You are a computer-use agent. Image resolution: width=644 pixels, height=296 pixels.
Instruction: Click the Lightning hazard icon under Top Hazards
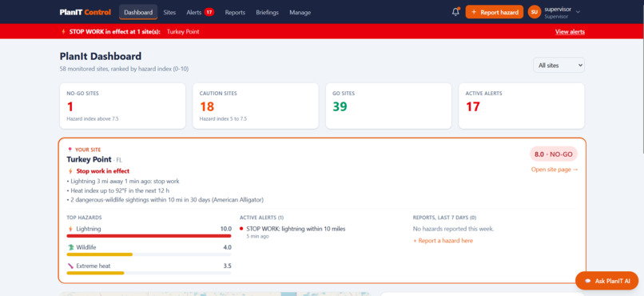(70, 229)
